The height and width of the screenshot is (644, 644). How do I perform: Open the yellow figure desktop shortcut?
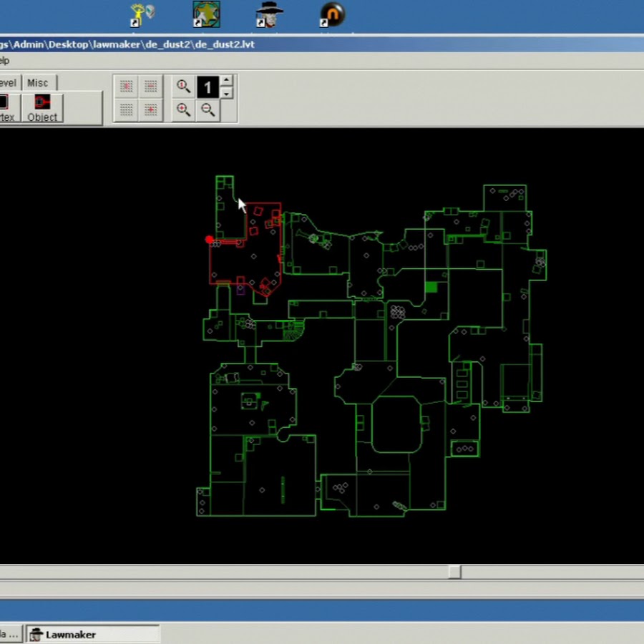(x=142, y=15)
